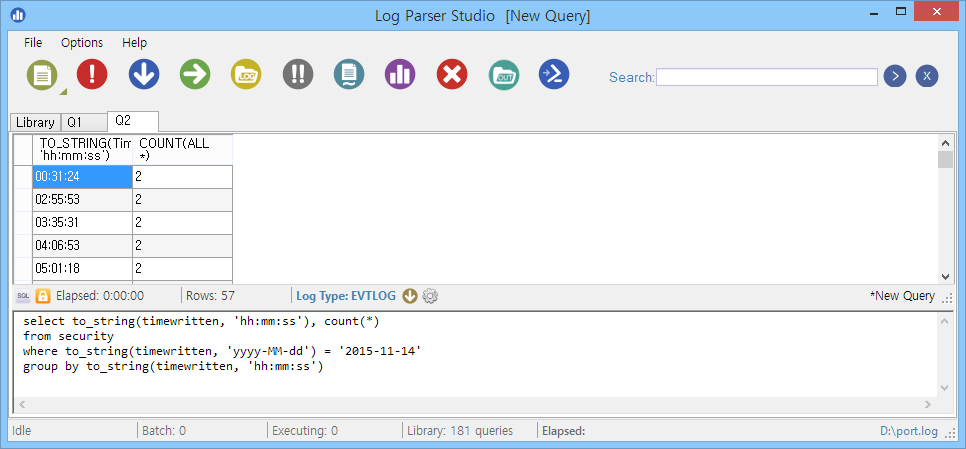Image resolution: width=966 pixels, height=449 pixels.
Task: Click query editor scroll right arrow
Action: click(x=928, y=405)
